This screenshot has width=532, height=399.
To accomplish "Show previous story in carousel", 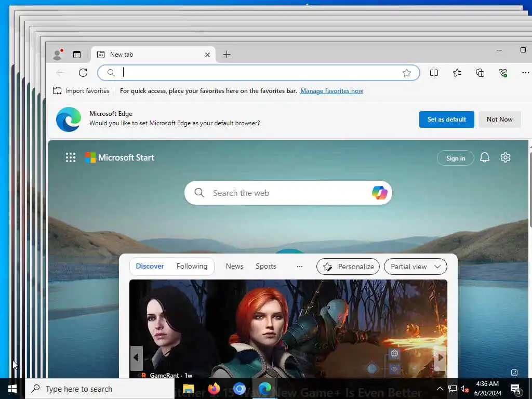I will [x=137, y=357].
